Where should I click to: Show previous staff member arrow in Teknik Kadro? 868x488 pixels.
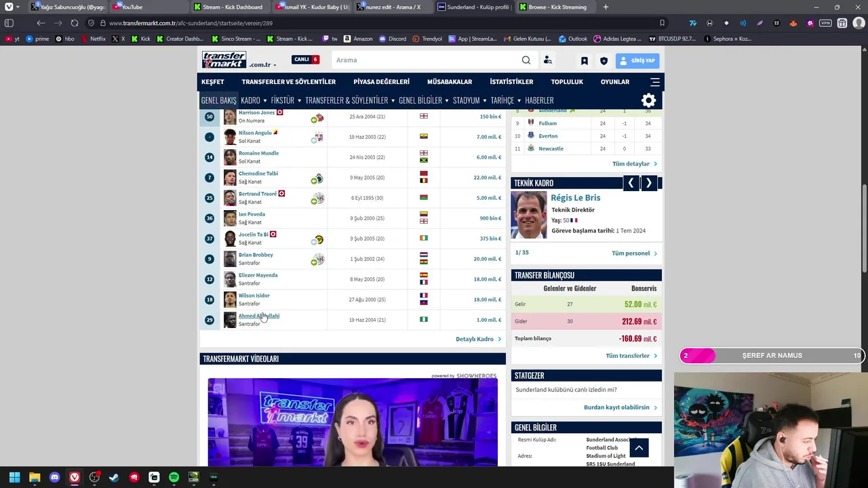click(x=631, y=183)
